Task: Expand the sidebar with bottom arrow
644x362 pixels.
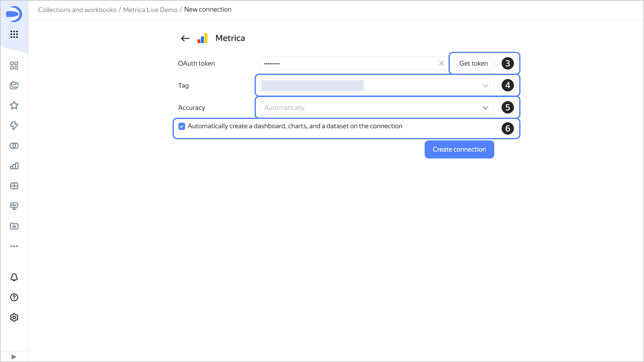Action: pos(14,357)
